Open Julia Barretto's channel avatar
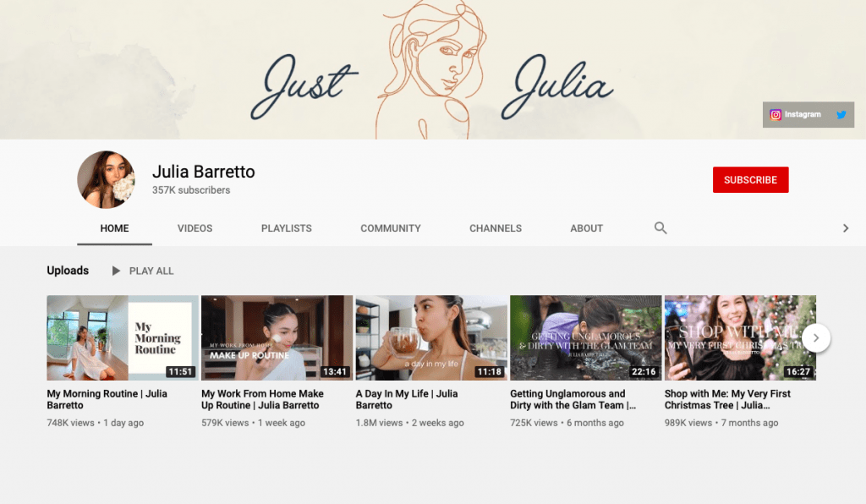 106,179
